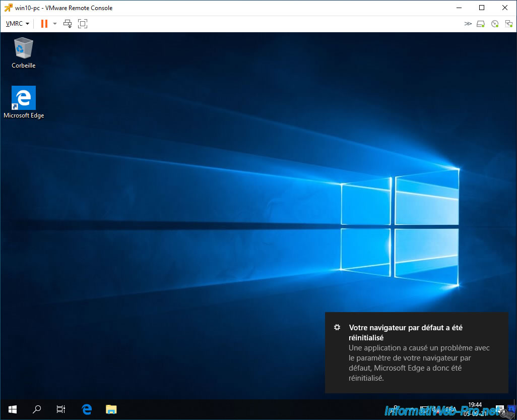Expand the power options arrow beside pause
517x420 pixels.
pos(55,24)
